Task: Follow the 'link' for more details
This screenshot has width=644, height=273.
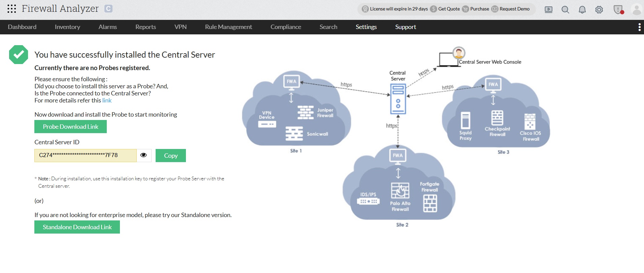Action: pos(107,100)
